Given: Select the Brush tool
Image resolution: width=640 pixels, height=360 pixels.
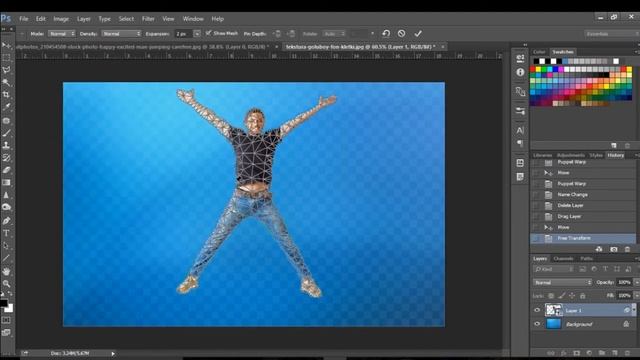Looking at the screenshot, I should [6, 133].
